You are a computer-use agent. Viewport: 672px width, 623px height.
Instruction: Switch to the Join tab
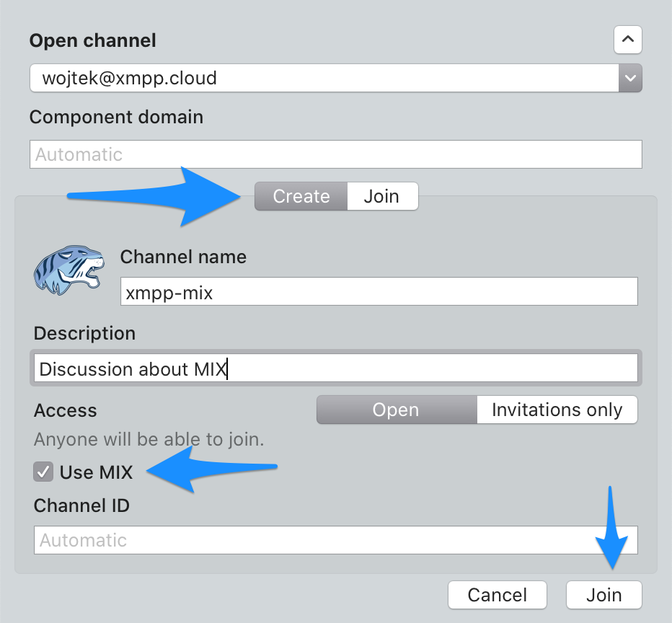(x=381, y=197)
